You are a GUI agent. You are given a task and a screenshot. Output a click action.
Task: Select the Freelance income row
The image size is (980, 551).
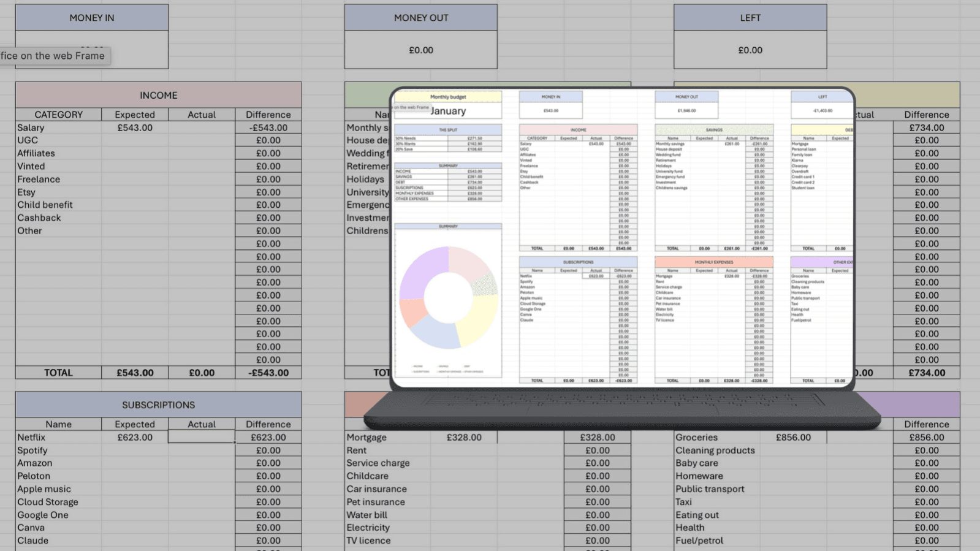39,179
